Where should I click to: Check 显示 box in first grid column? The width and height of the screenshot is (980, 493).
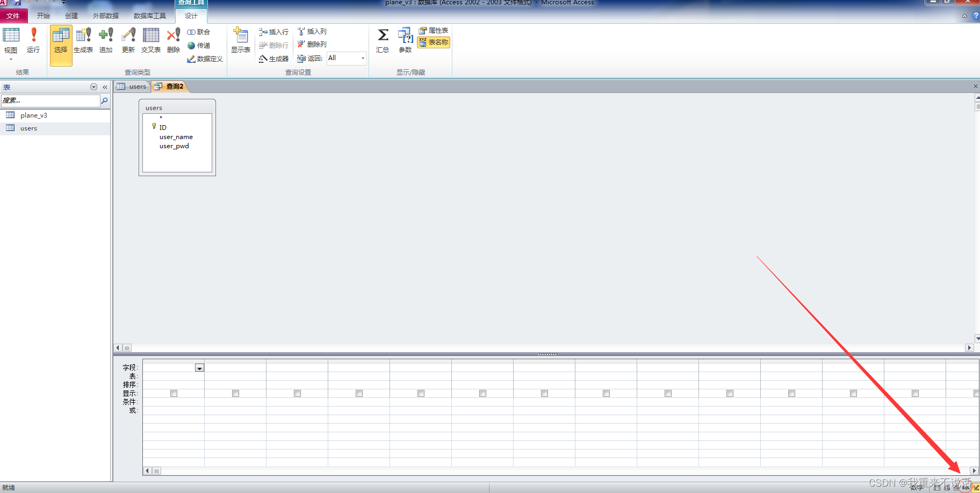click(x=174, y=394)
